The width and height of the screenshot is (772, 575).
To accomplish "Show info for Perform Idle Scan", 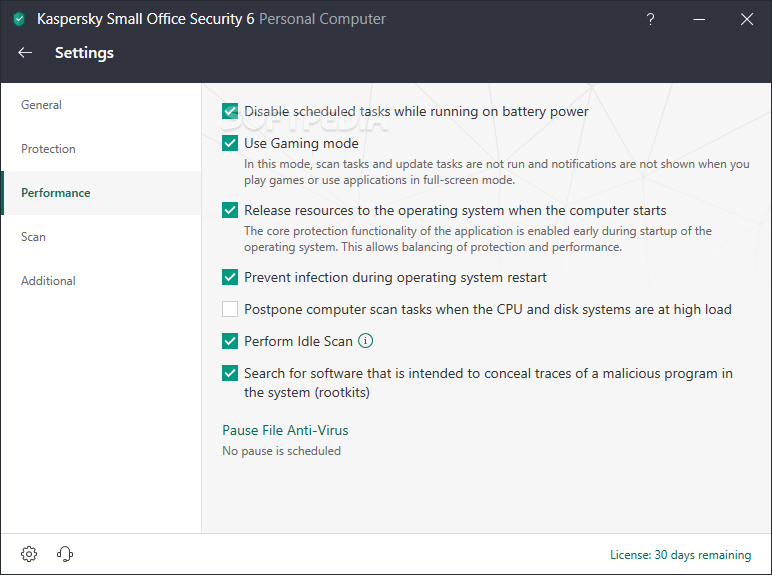I will click(365, 341).
